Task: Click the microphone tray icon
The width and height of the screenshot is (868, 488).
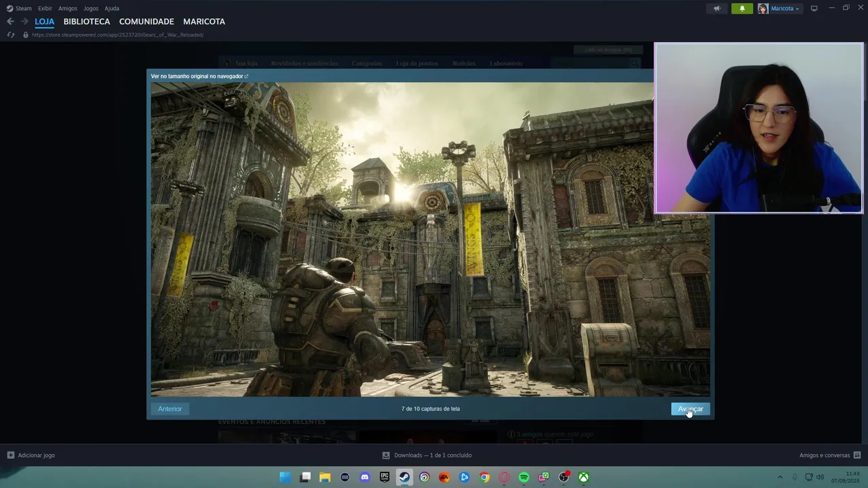Action: (x=794, y=477)
